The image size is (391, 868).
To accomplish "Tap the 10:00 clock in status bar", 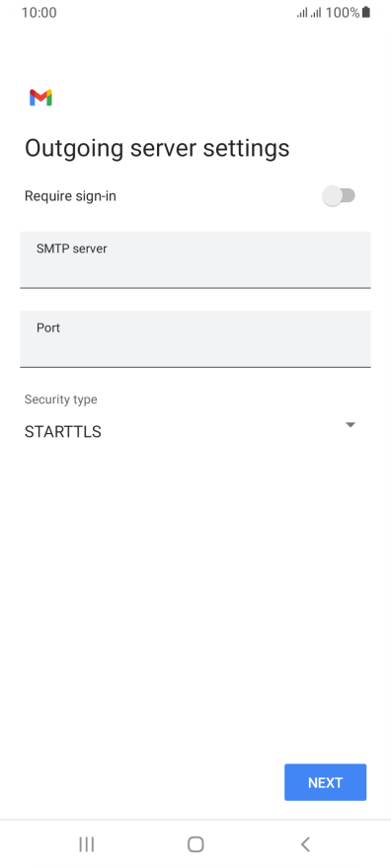I will pyautogui.click(x=39, y=12).
